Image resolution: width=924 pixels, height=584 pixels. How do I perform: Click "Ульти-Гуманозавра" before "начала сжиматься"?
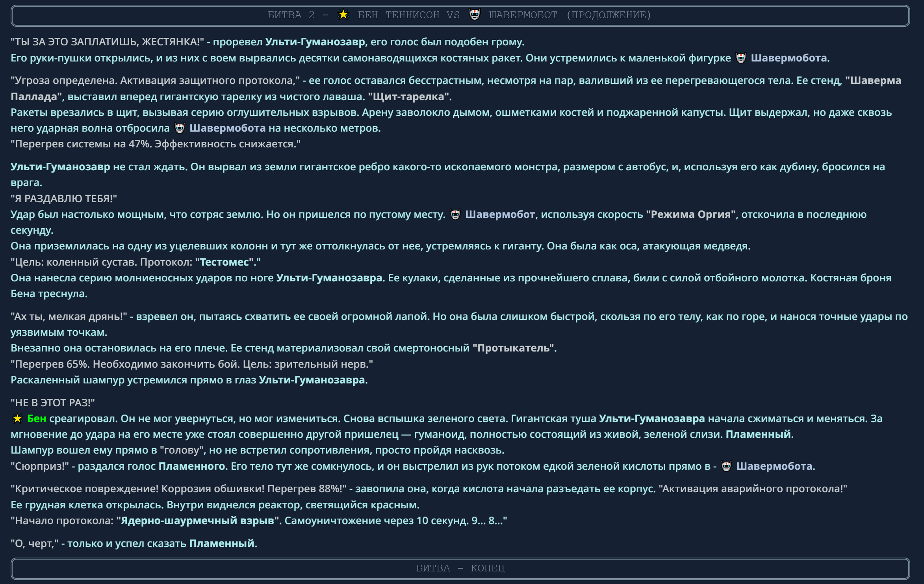coord(652,418)
